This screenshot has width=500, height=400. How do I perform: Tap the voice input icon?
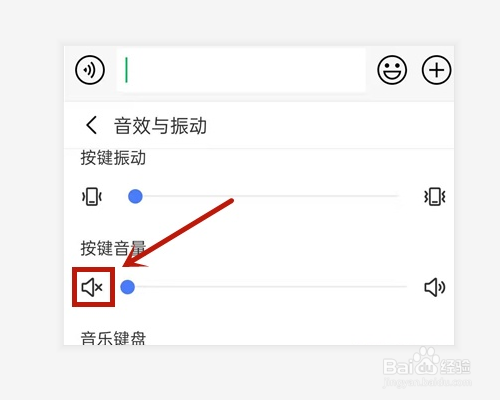click(x=90, y=70)
